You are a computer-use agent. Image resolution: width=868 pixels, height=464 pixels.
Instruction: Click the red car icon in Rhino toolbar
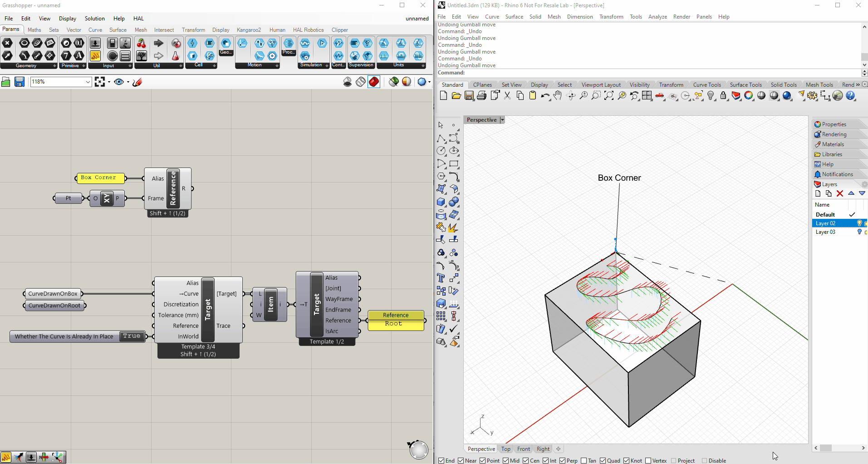point(660,96)
